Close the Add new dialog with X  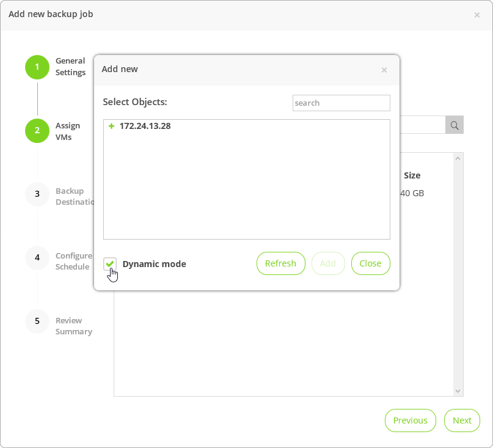click(x=384, y=70)
